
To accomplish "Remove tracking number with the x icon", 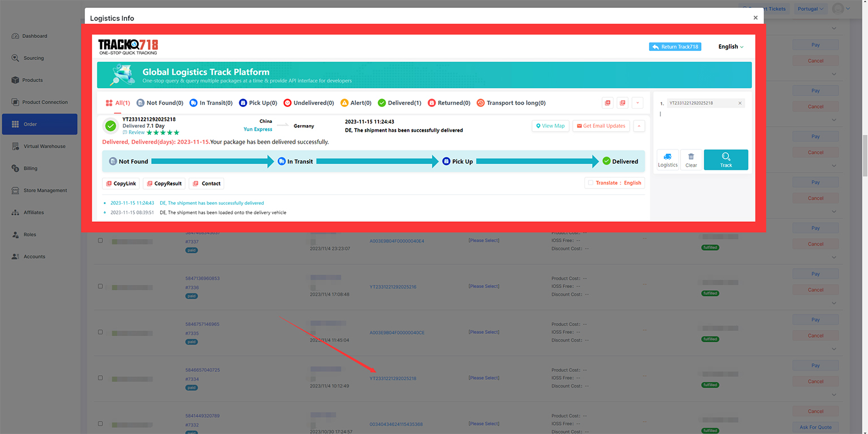I will coord(740,103).
